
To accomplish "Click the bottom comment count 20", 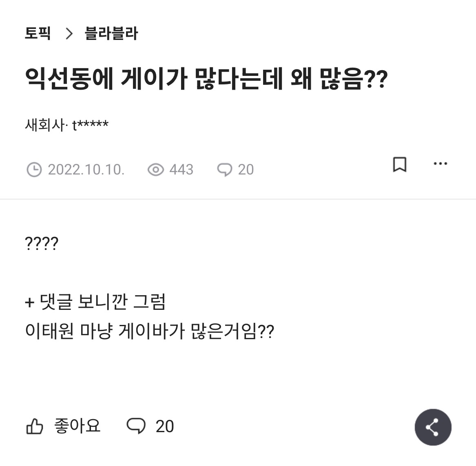I will point(165,426).
